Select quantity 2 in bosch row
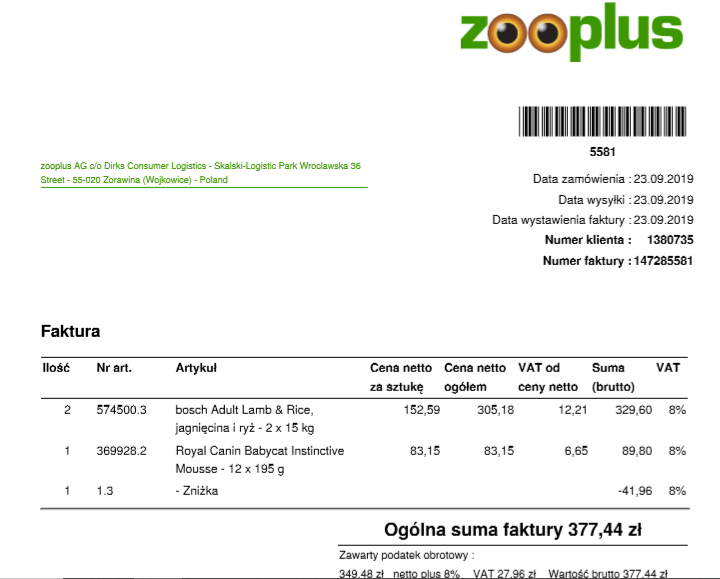Viewport: 720px width, 579px height. tap(68, 410)
